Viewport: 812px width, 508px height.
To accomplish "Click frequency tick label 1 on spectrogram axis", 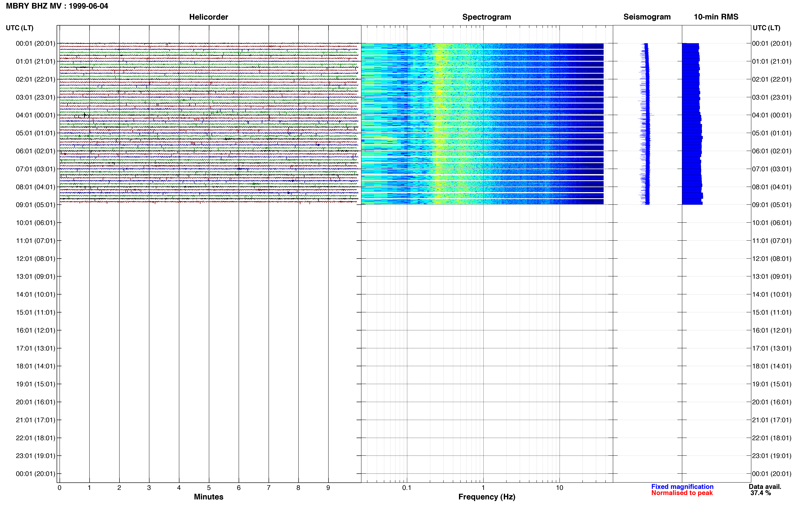I will pyautogui.click(x=483, y=488).
